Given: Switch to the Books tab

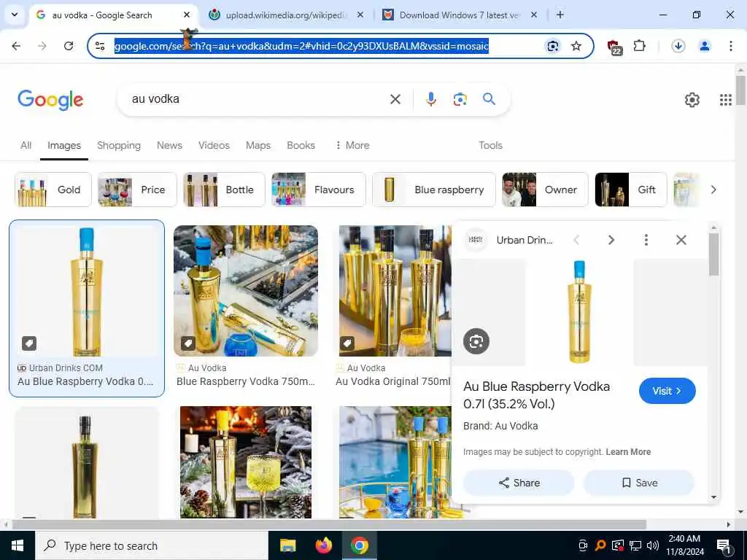Looking at the screenshot, I should point(301,145).
